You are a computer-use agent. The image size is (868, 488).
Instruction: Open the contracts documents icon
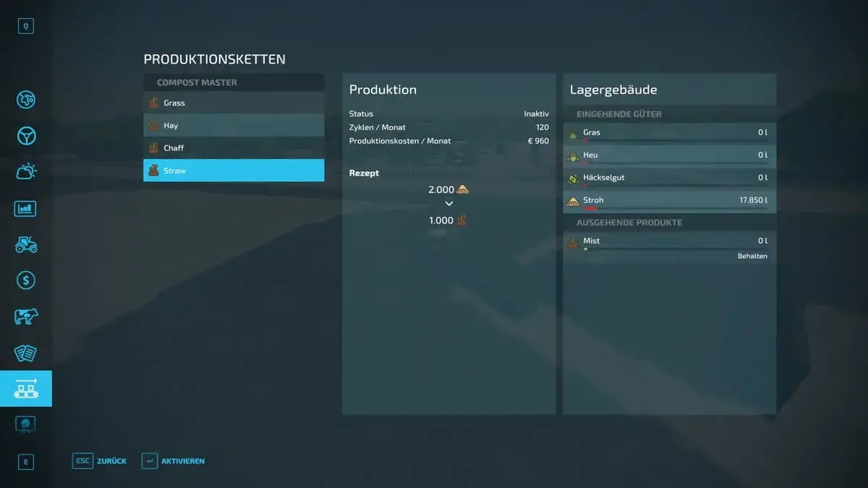(26, 353)
